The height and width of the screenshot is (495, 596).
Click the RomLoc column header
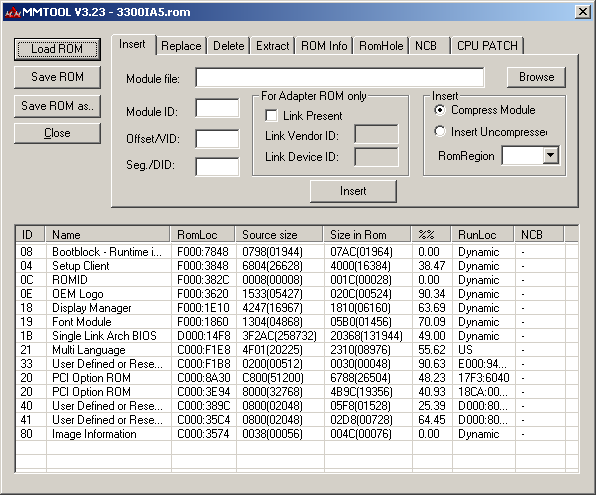coord(203,235)
